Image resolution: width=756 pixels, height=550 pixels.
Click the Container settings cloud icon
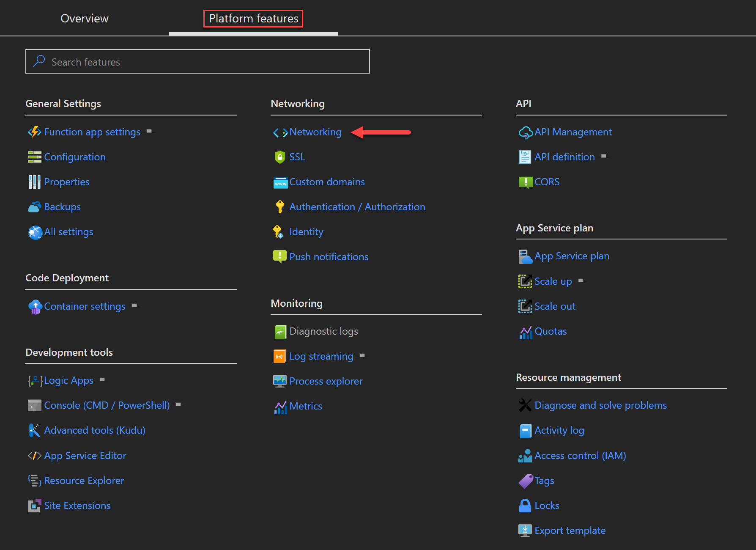35,307
